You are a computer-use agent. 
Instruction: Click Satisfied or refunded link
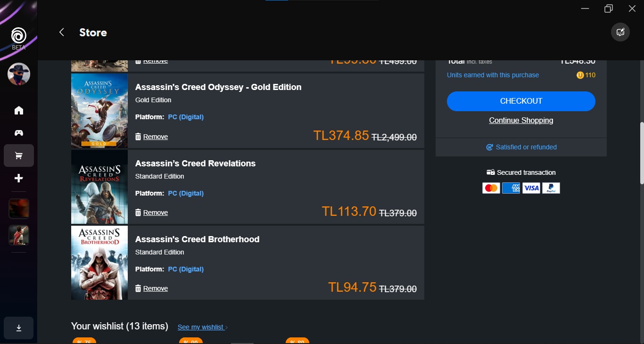coord(521,147)
